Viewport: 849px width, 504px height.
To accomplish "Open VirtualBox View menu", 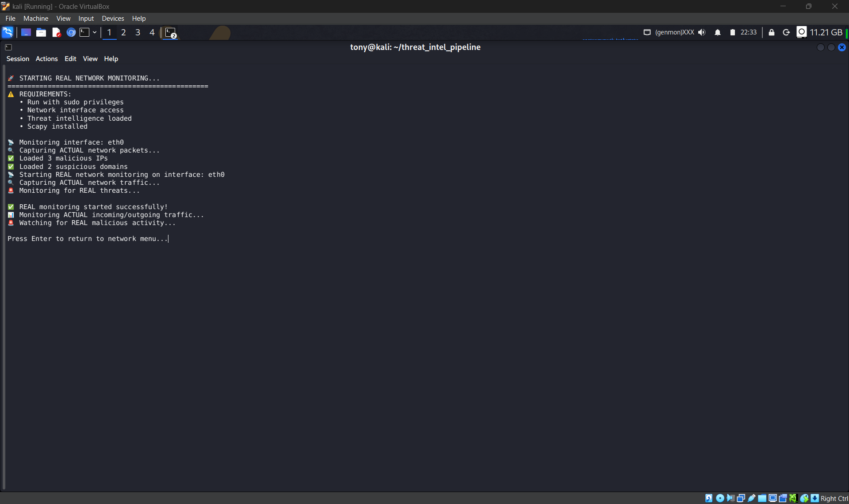I will coord(63,19).
